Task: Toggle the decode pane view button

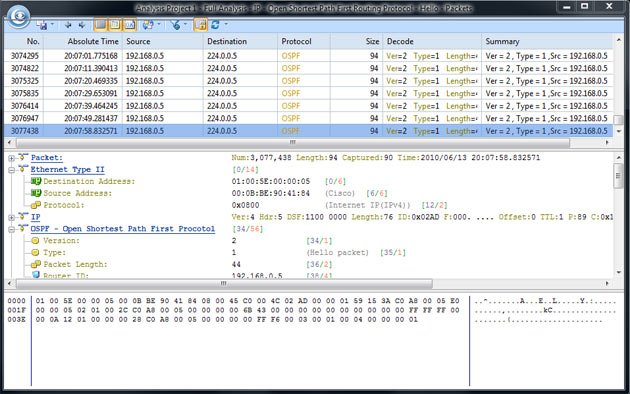Action: (x=115, y=25)
